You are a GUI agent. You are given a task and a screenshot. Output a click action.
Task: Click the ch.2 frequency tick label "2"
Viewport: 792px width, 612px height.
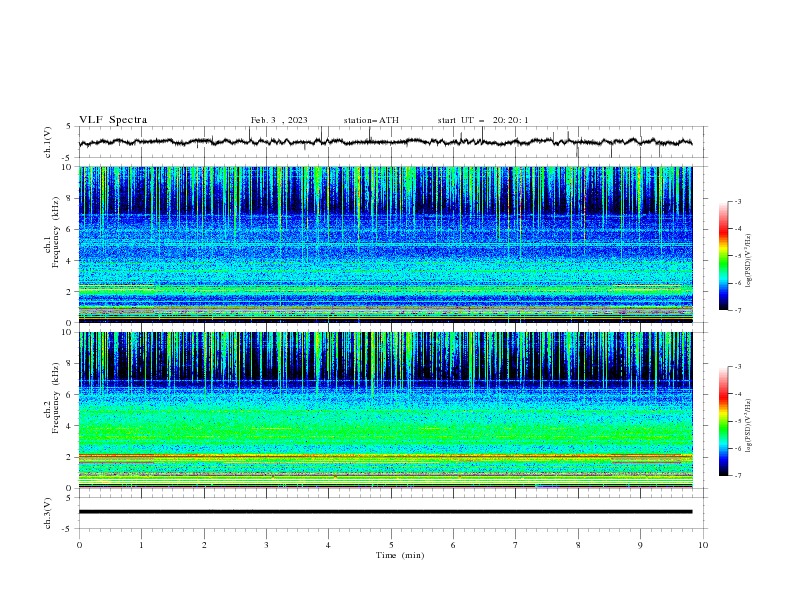tap(69, 457)
